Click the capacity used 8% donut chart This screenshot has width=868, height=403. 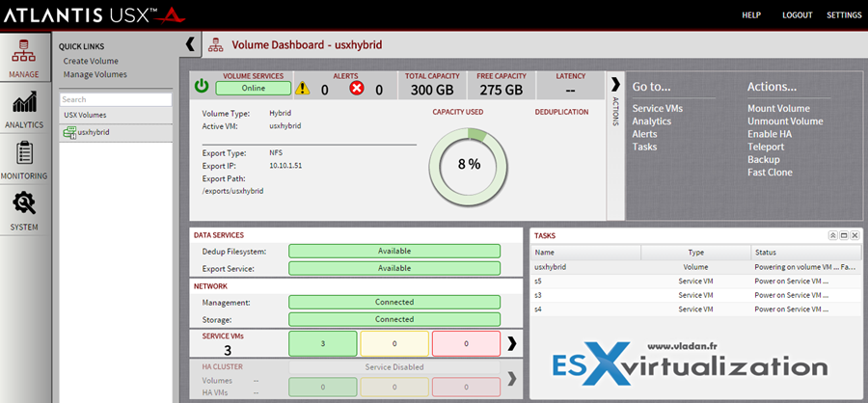(x=469, y=165)
